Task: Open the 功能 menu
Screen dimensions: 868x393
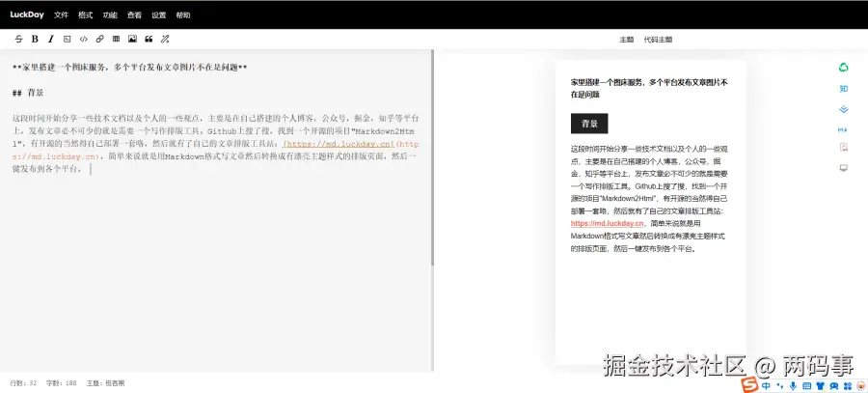Action: 110,14
